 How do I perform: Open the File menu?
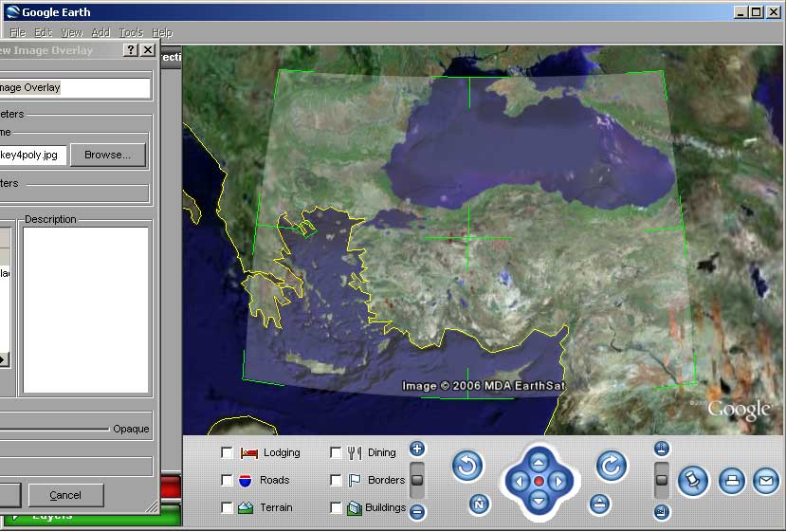pyautogui.click(x=18, y=32)
